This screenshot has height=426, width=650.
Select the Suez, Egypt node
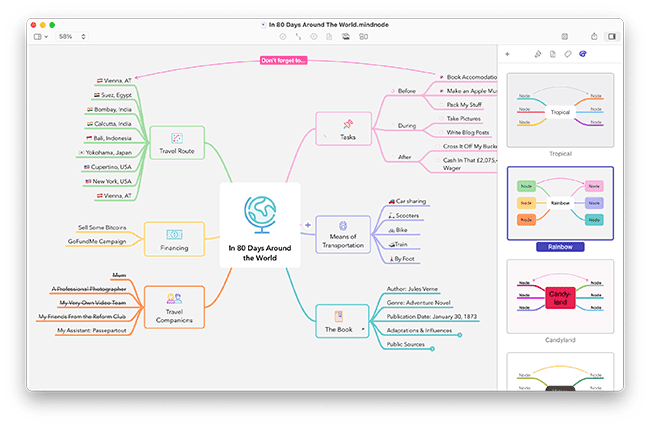[113, 95]
